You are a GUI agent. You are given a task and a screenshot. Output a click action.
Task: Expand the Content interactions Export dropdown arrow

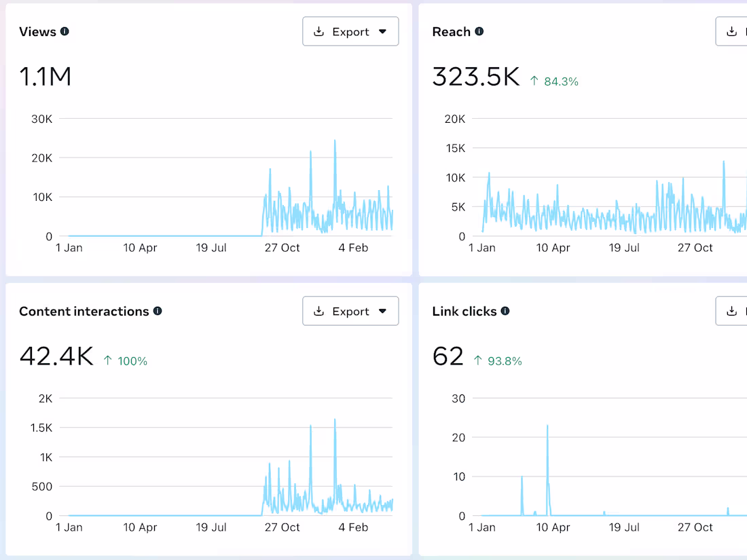pos(382,311)
